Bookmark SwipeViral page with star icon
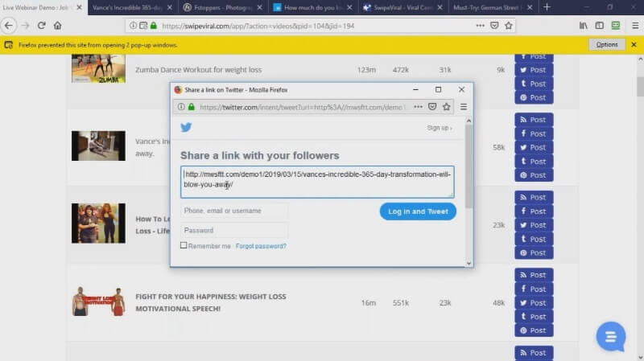 point(509,26)
